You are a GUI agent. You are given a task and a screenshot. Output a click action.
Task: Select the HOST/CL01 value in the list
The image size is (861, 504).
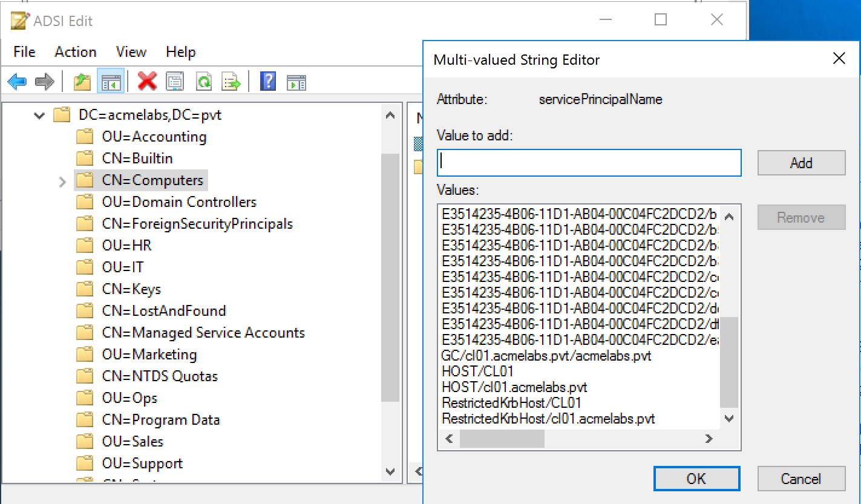477,371
